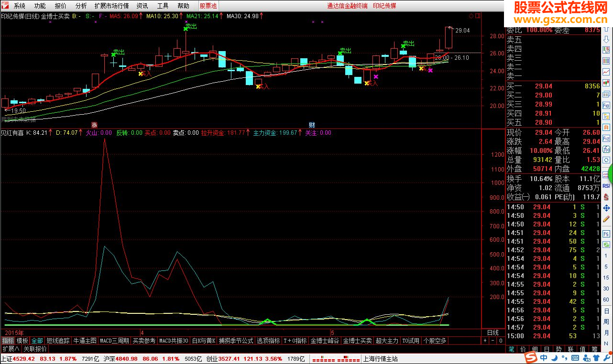Image resolution: width=613 pixels, height=364 pixels.
Task: Select the N multi-period button
Action: tap(606, 343)
